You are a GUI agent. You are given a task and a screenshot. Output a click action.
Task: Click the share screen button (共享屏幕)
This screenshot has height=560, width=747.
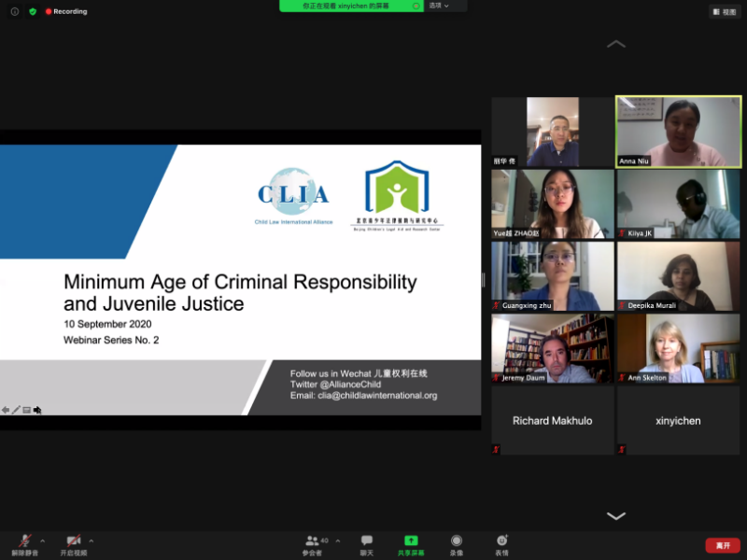410,544
